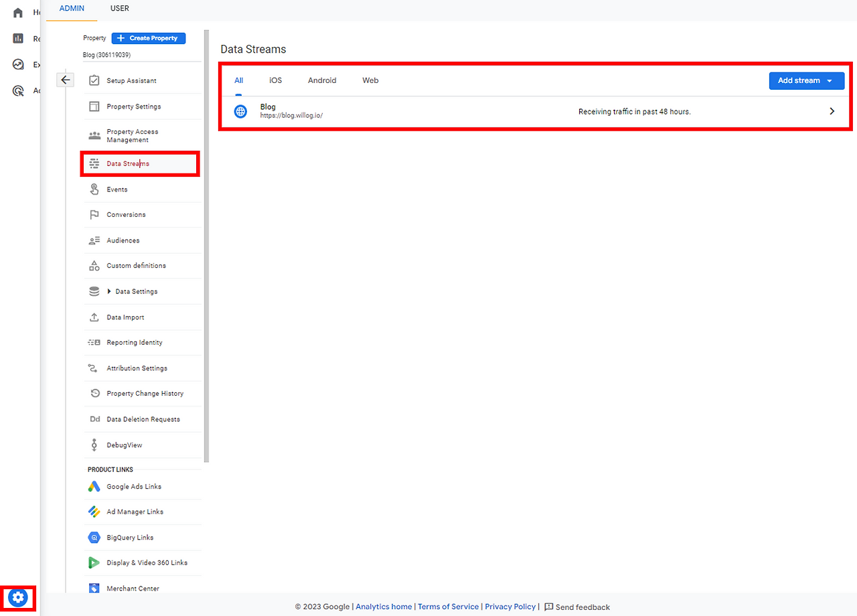Click the Custom definitions shapes icon
The image size is (857, 616).
coord(94,266)
